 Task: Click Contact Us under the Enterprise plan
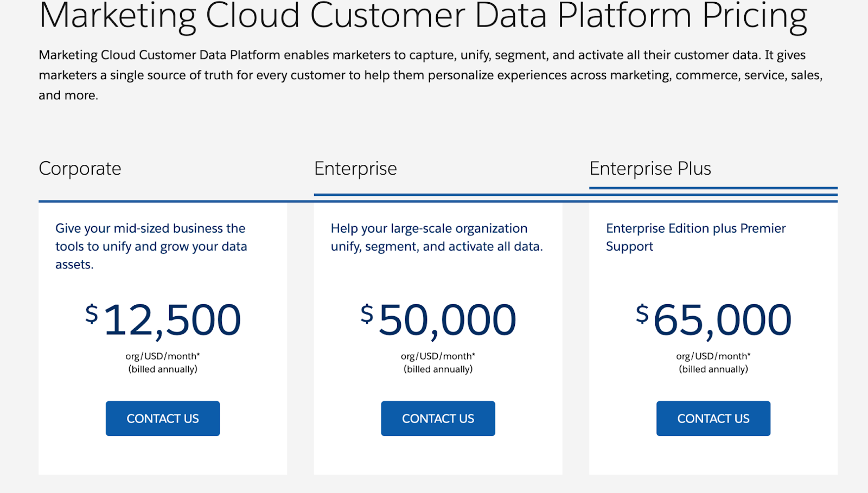point(438,418)
